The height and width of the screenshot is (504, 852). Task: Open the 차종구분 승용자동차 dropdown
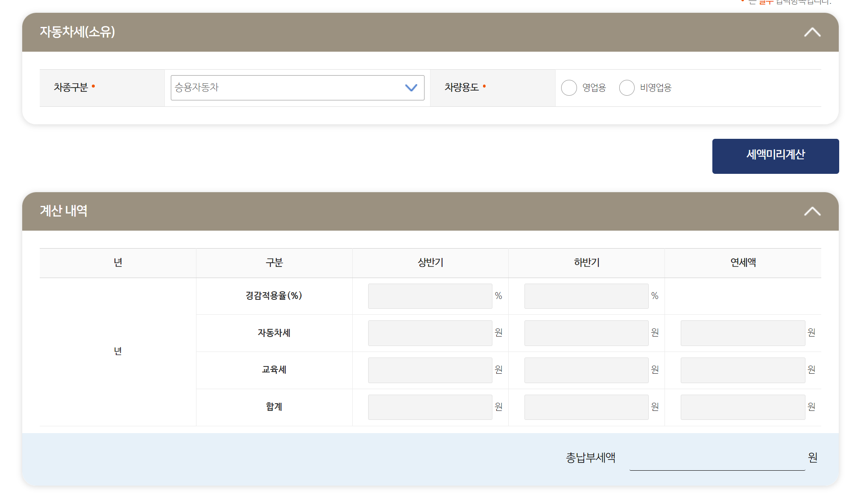pos(297,88)
